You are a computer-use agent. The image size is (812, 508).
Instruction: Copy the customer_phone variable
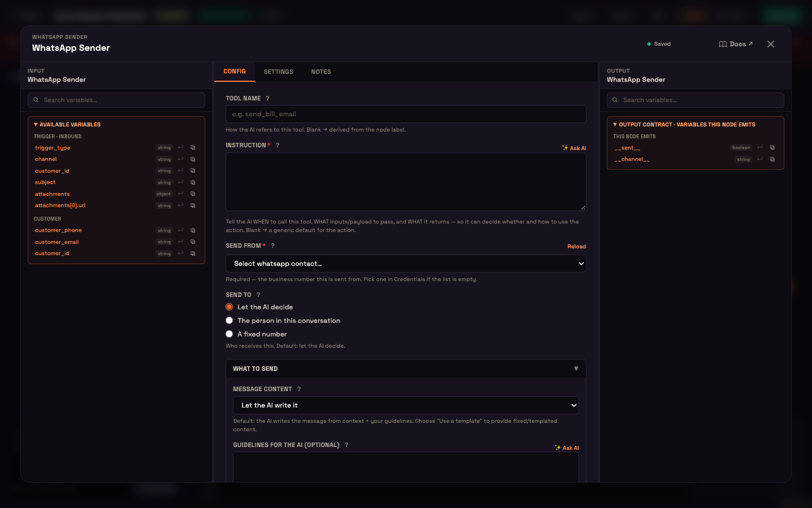[193, 230]
